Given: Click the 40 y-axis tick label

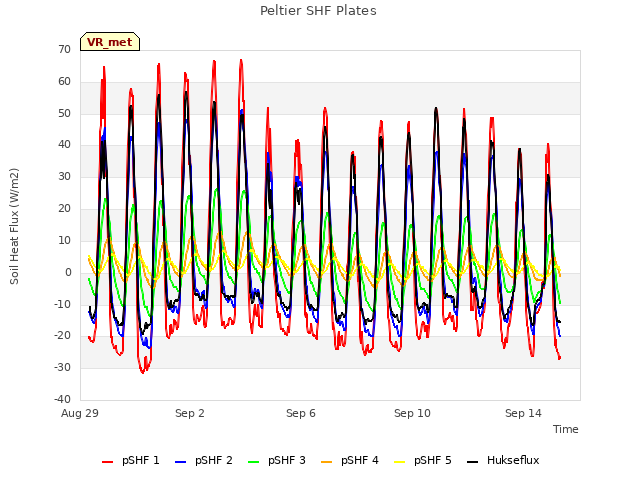Looking at the screenshot, I should point(64,145).
